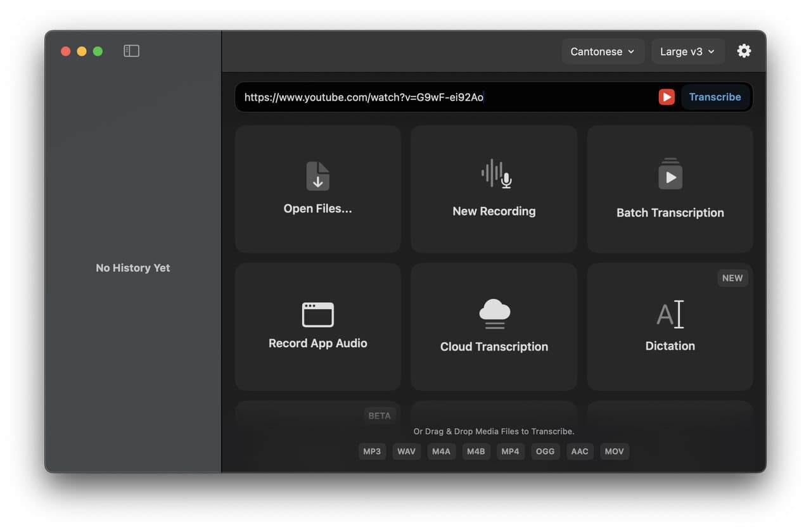Click the Dictation text cursor icon

click(x=670, y=315)
